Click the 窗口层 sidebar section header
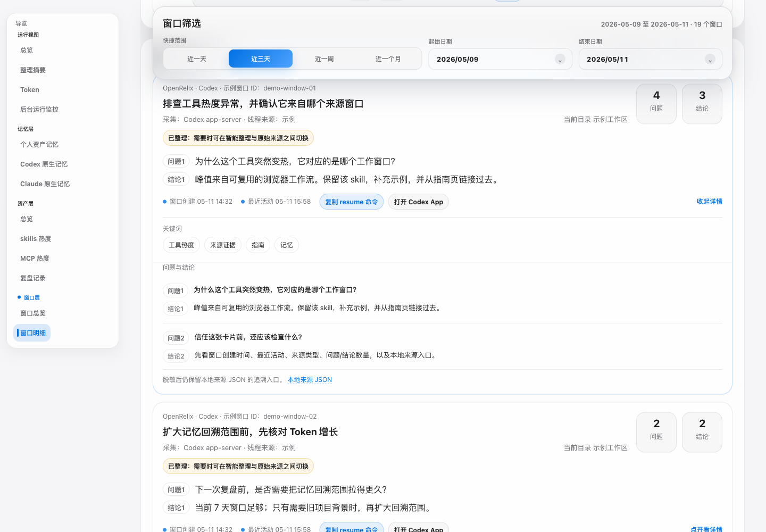The height and width of the screenshot is (532, 766). (32, 298)
